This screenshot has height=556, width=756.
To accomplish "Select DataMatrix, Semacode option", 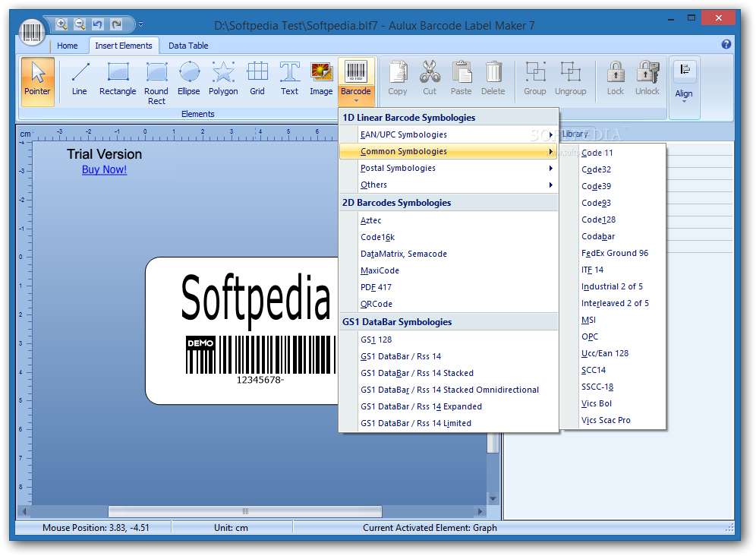I will [x=449, y=254].
